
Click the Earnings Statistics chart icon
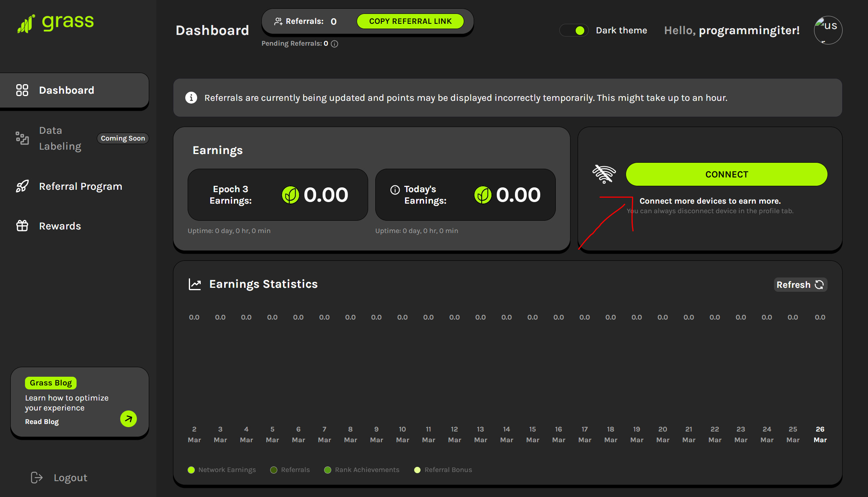195,284
